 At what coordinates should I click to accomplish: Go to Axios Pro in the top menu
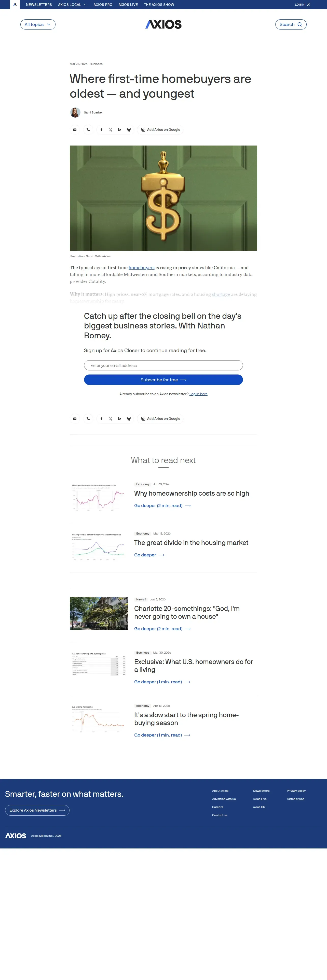tap(103, 5)
